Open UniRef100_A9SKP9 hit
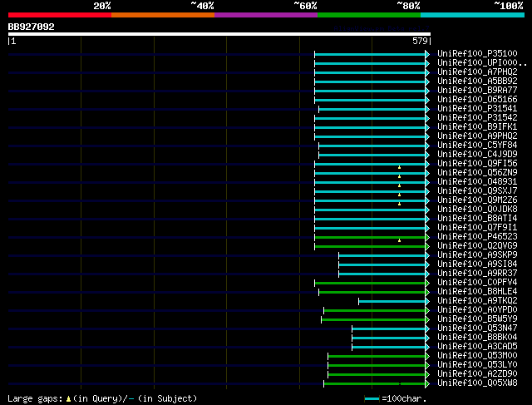 coord(477,255)
